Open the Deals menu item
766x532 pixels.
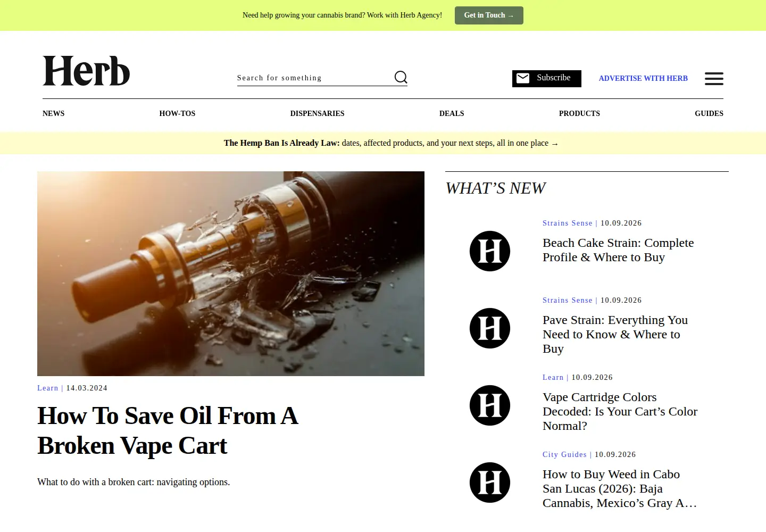tap(452, 113)
